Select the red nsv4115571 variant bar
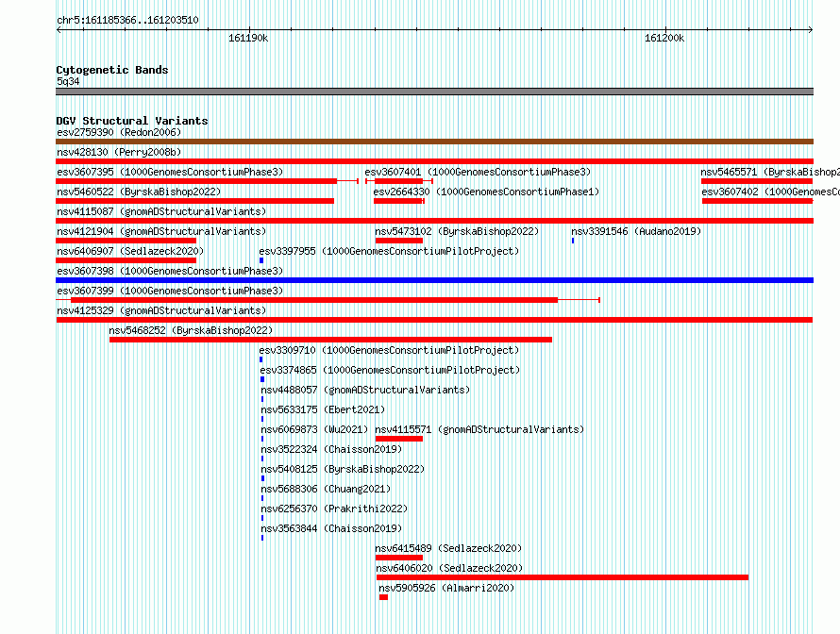This screenshot has width=840, height=634. coord(399,439)
